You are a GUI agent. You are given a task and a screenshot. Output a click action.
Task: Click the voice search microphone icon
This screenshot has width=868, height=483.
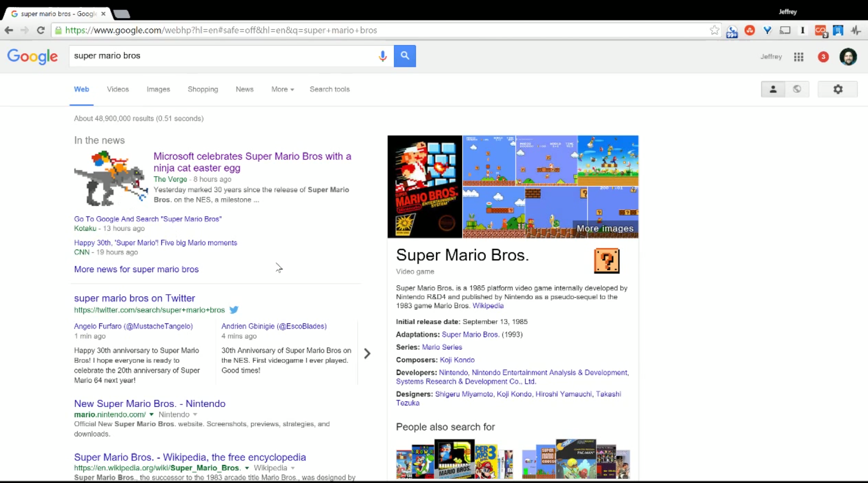(x=382, y=56)
